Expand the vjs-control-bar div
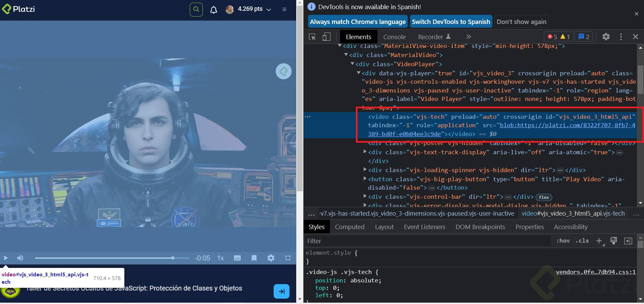 pos(365,196)
